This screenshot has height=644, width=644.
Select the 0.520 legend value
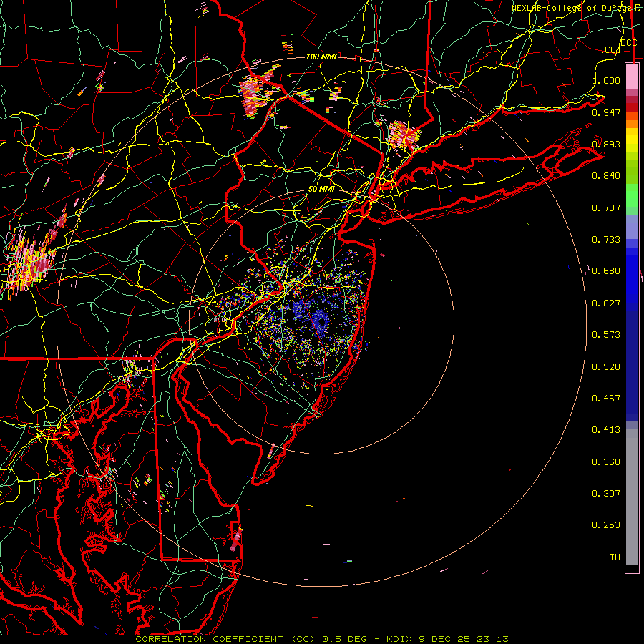pos(606,367)
